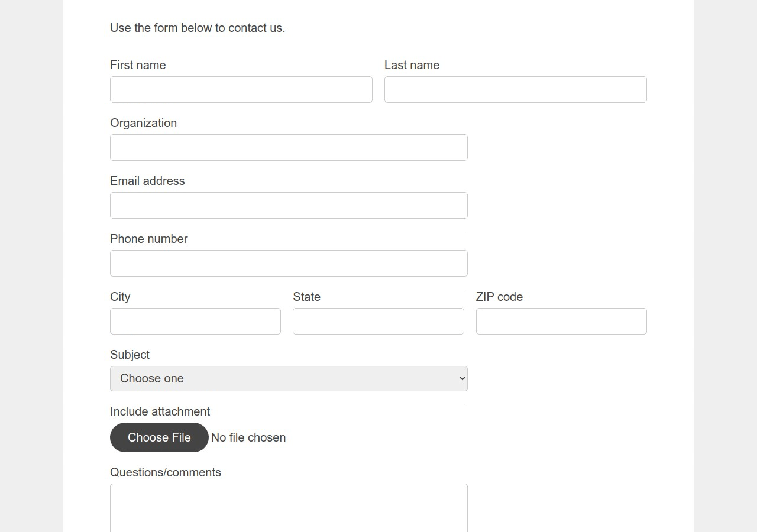
Task: Click the ZIP code input field
Action: [561, 321]
